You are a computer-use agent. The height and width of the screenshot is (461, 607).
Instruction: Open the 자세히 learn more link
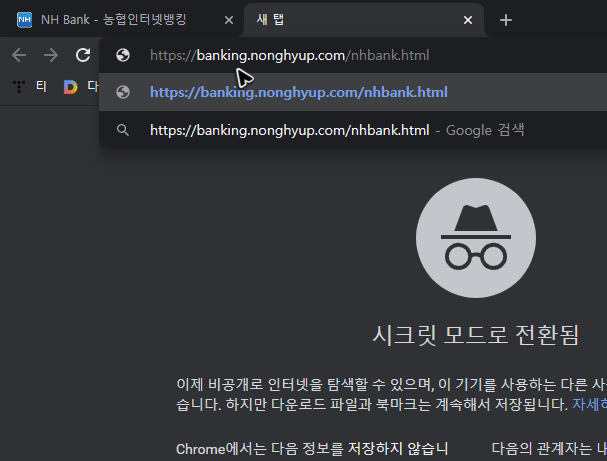coord(589,404)
